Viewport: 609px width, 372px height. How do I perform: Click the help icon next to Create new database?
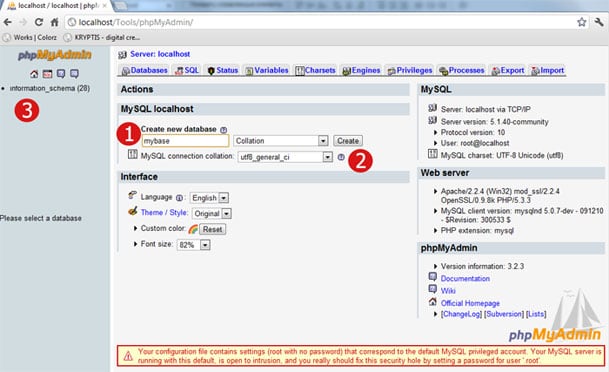coord(223,130)
